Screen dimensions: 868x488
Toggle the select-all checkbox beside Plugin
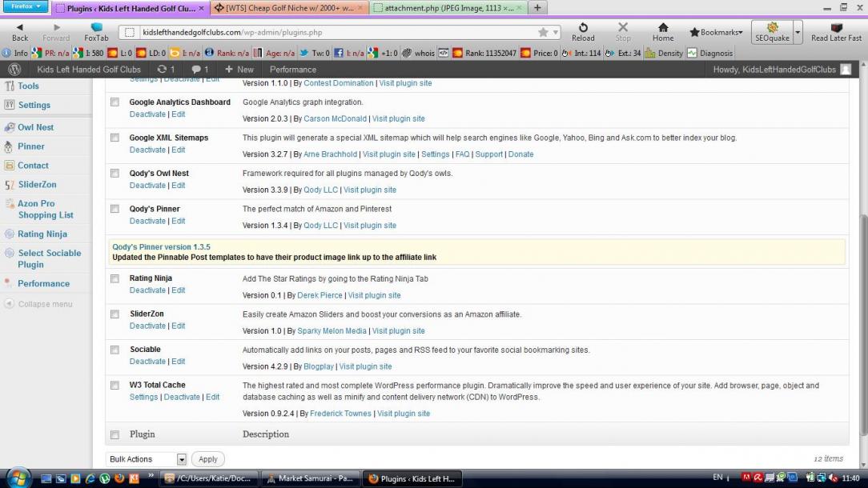pos(115,435)
